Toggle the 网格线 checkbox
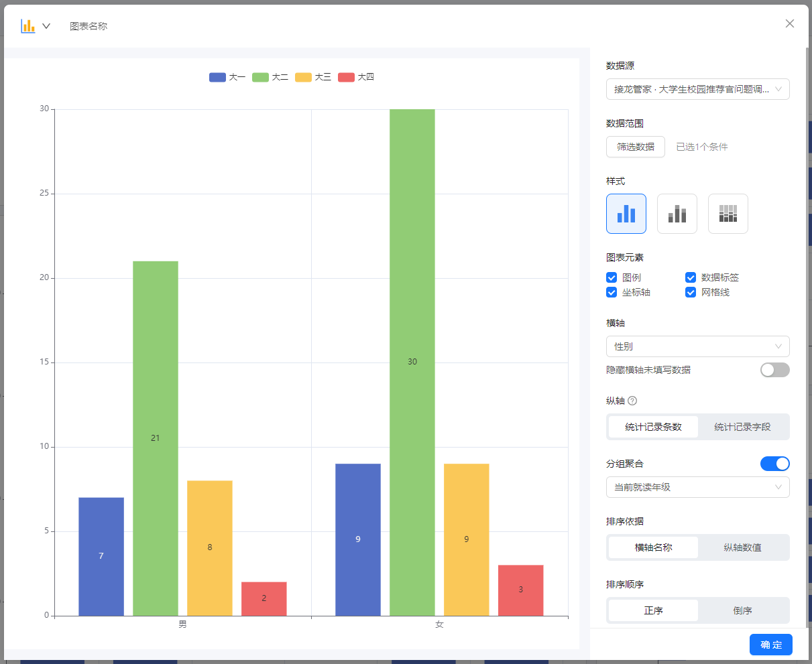Image resolution: width=812 pixels, height=664 pixels. click(x=691, y=292)
